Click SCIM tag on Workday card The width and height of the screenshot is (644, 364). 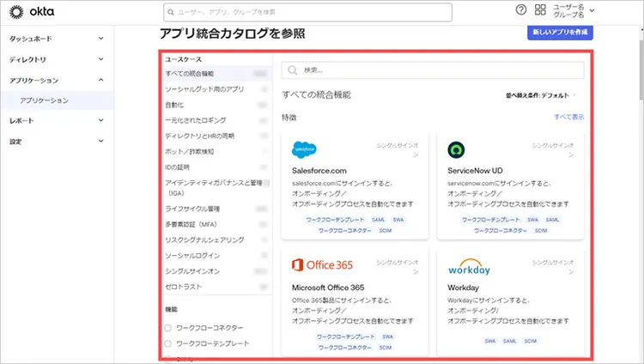tap(531, 341)
